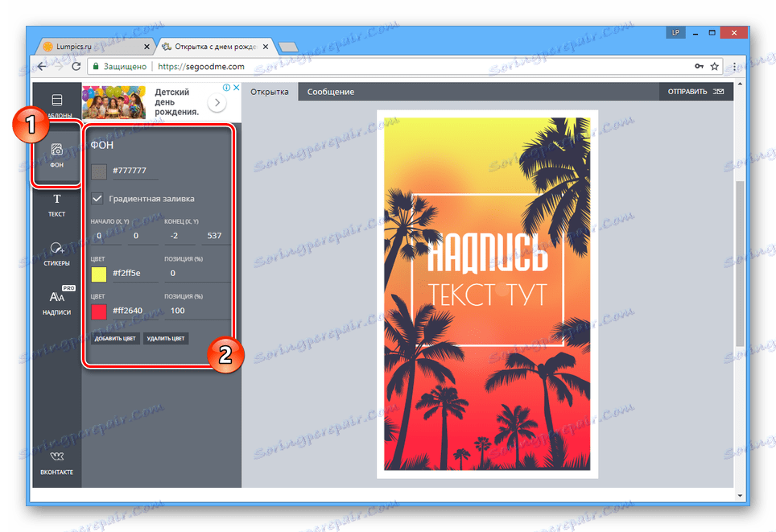
Task: Click the scrollbar down arrow
Action: 740,495
